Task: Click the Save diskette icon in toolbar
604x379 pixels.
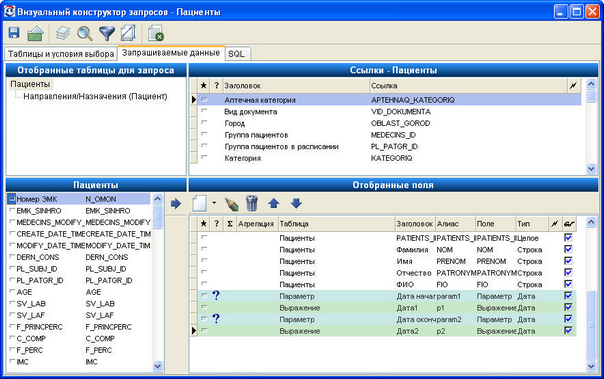Action: coord(14,33)
